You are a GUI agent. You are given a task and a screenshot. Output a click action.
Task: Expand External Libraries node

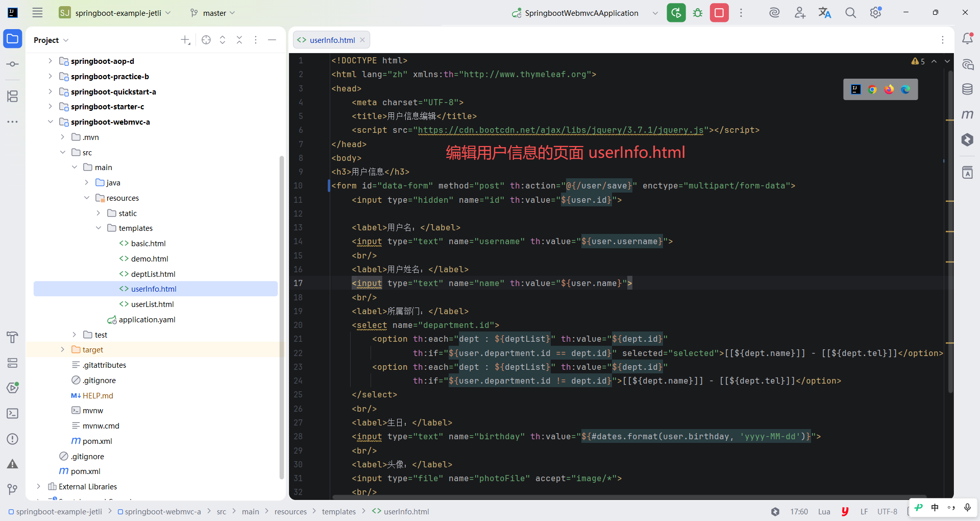(x=38, y=486)
